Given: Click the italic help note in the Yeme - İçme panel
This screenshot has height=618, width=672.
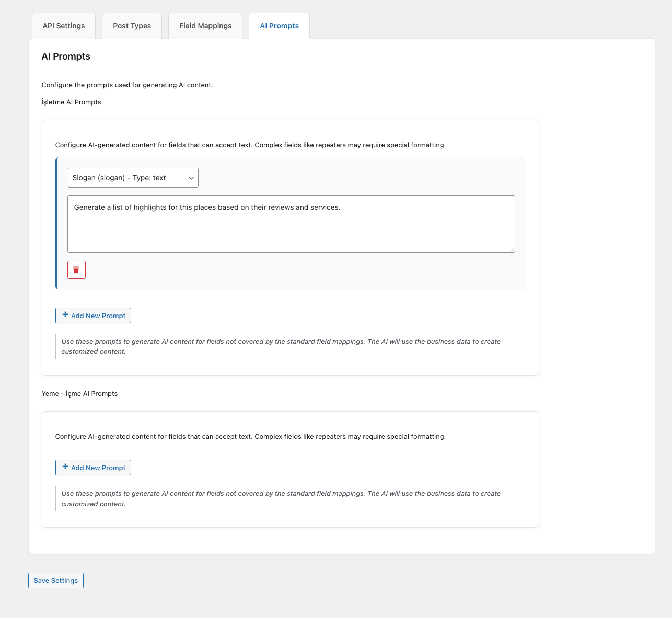Looking at the screenshot, I should click(x=281, y=498).
